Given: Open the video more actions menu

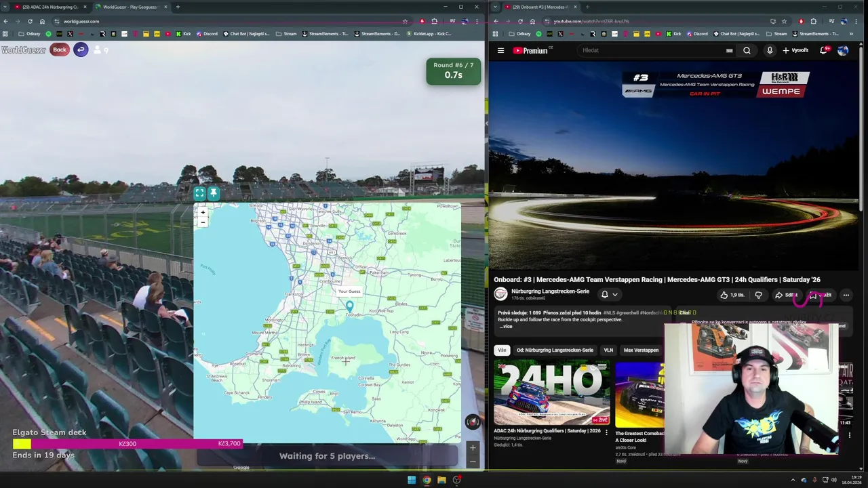Looking at the screenshot, I should pyautogui.click(x=846, y=295).
